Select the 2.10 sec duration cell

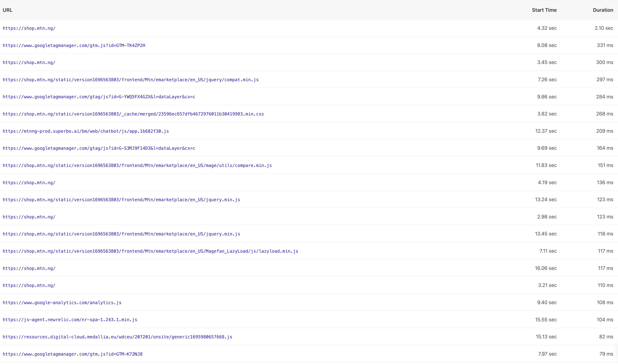(x=604, y=28)
